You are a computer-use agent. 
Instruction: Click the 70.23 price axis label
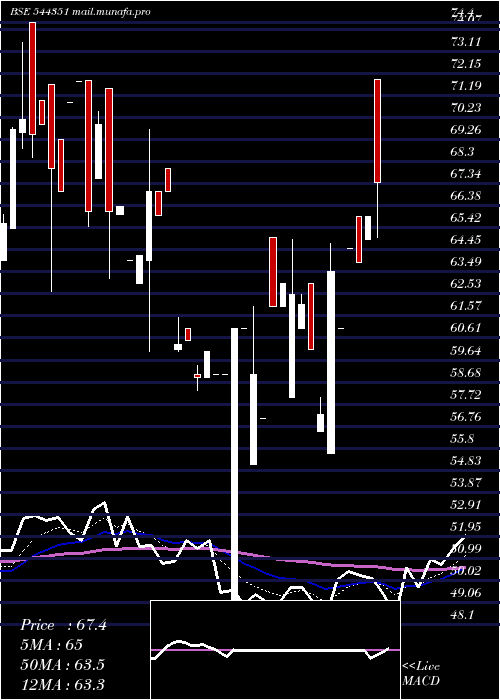coord(466,108)
